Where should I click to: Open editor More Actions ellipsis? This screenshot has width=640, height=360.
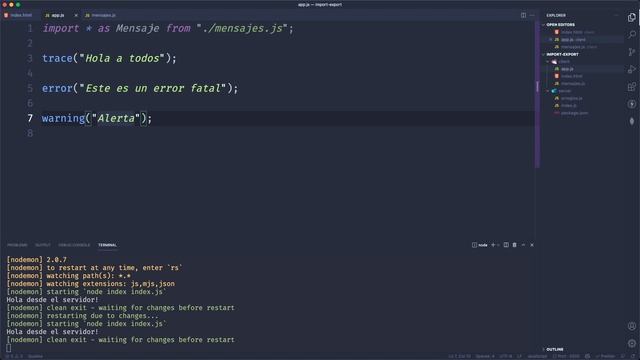coord(532,15)
